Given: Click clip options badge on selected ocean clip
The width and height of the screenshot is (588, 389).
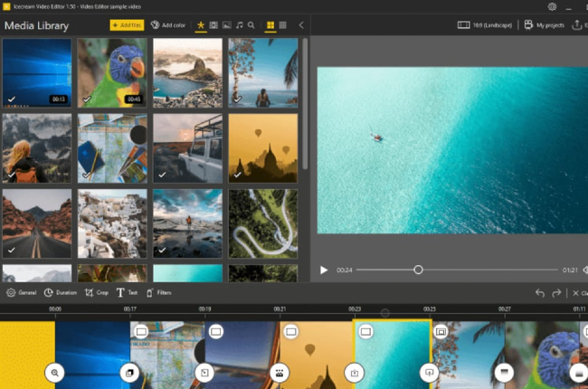Looking at the screenshot, I should coord(365,332).
